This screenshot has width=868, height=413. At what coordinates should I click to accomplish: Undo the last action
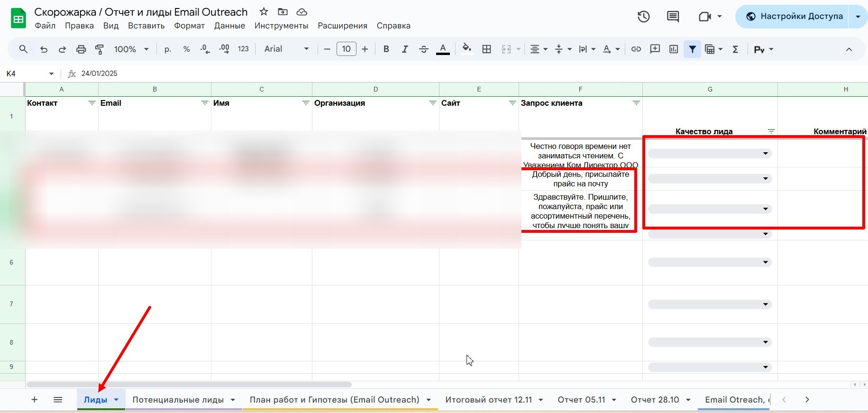44,49
